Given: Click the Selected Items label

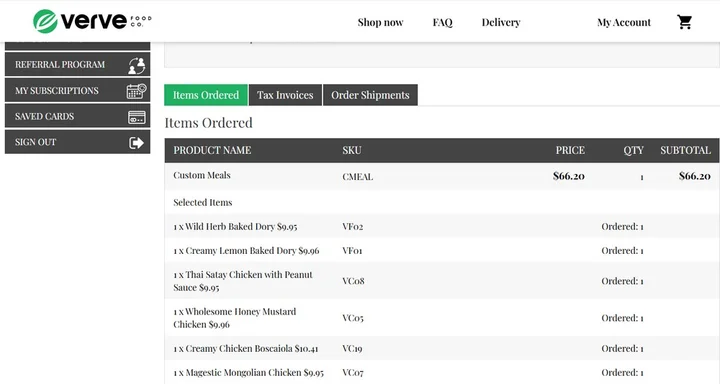Looking at the screenshot, I should point(202,203).
